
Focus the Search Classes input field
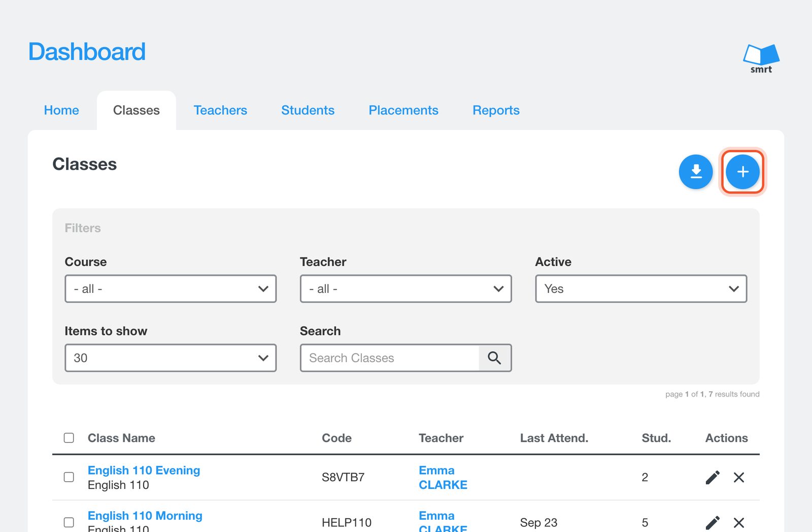pos(390,358)
